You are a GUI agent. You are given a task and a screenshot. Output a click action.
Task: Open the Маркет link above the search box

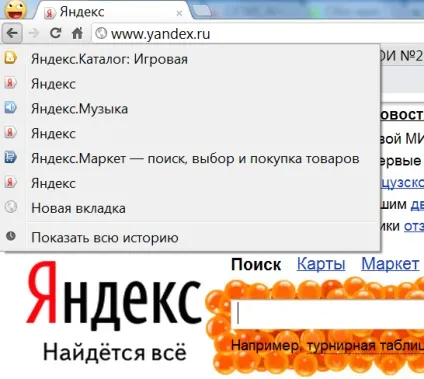(x=390, y=264)
